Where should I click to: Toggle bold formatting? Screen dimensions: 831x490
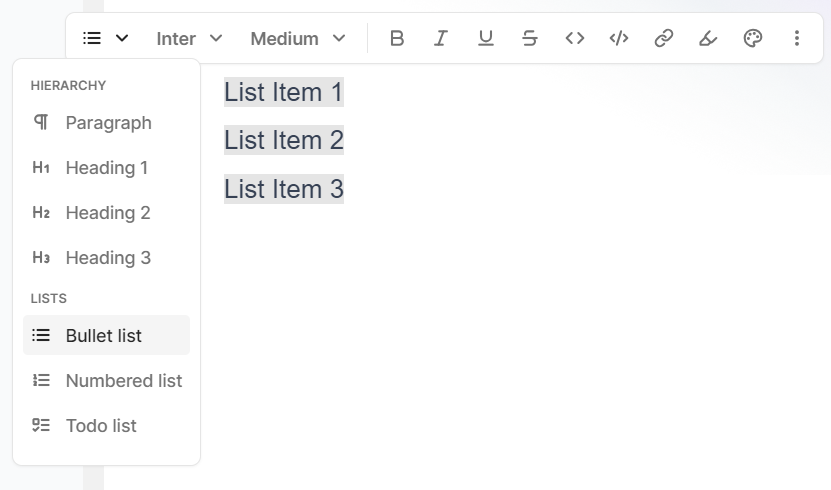point(397,38)
